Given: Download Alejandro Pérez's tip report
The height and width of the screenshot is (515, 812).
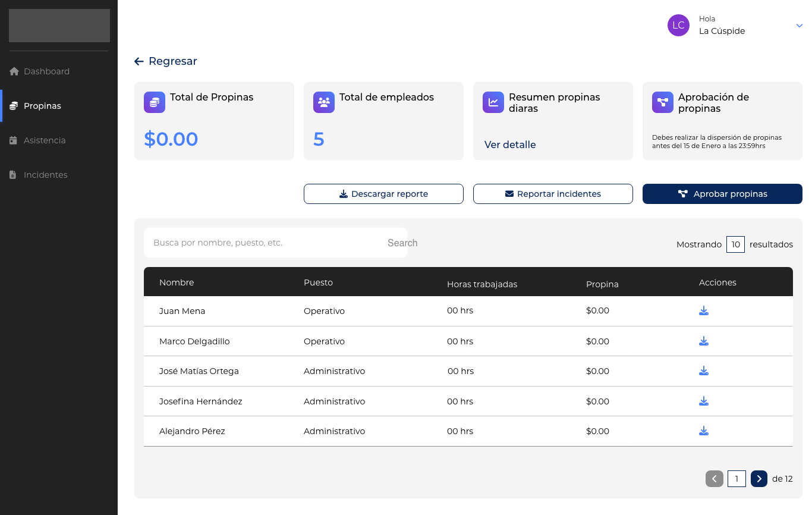Looking at the screenshot, I should click(704, 431).
